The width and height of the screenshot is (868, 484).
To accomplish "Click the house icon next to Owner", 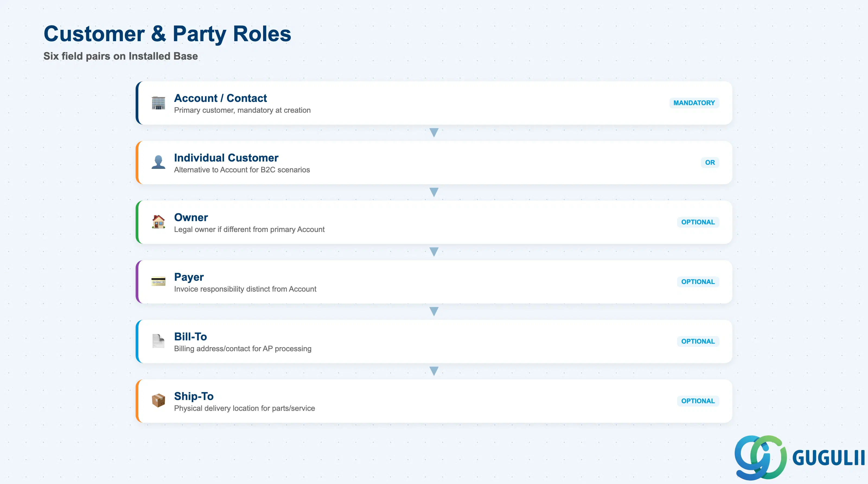I will pos(158,222).
